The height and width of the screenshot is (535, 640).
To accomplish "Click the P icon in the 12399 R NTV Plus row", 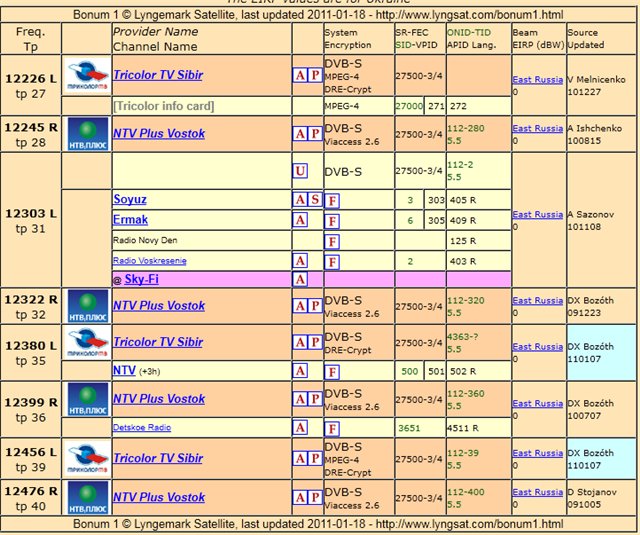I will click(315, 399).
